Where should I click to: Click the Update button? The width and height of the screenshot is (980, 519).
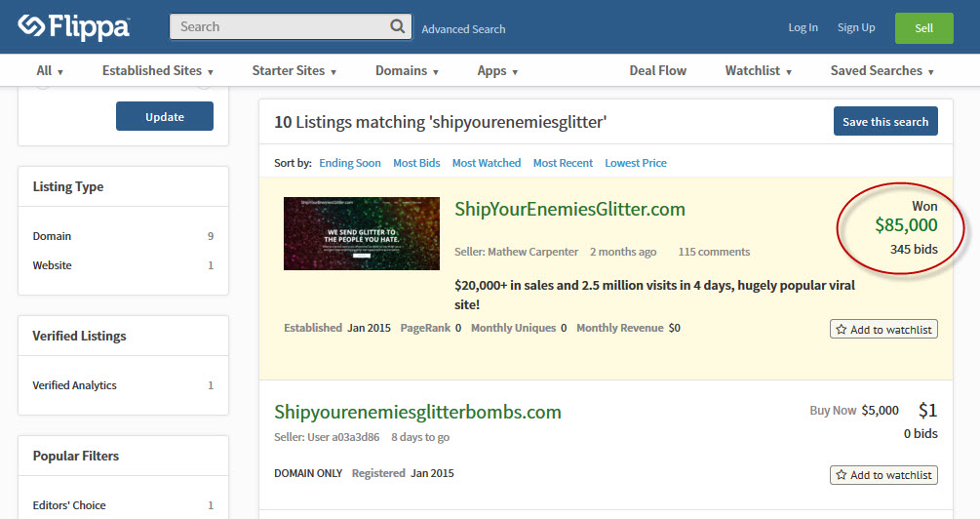165,116
